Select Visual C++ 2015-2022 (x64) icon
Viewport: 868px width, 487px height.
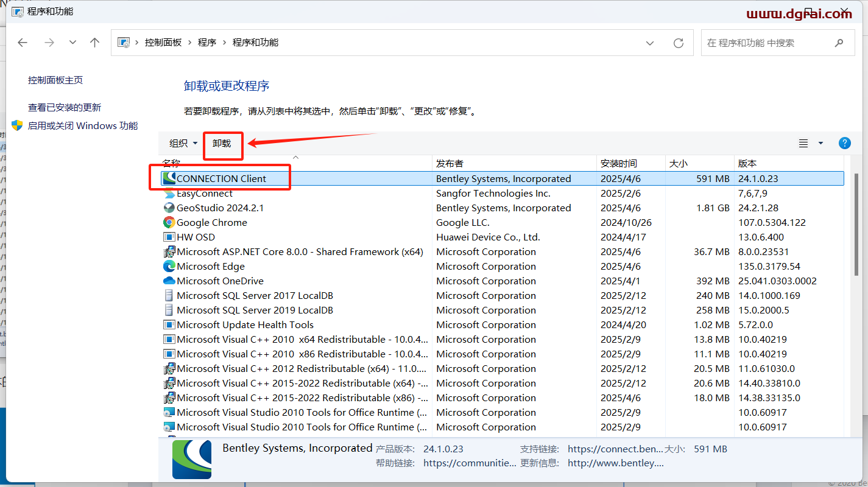[169, 383]
